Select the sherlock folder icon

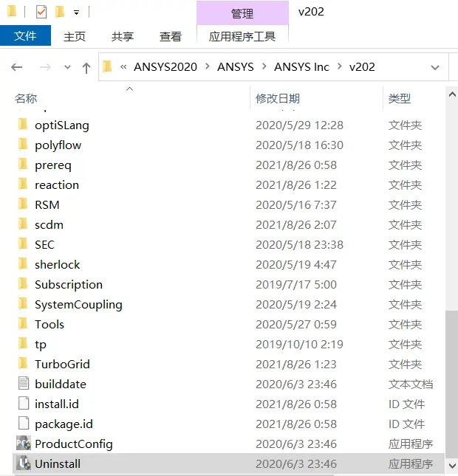coord(23,263)
